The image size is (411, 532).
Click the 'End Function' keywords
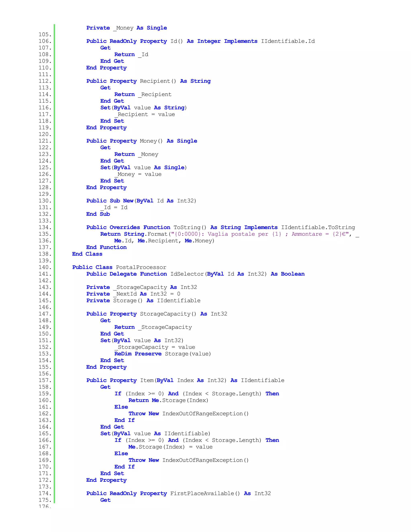click(x=106, y=247)
